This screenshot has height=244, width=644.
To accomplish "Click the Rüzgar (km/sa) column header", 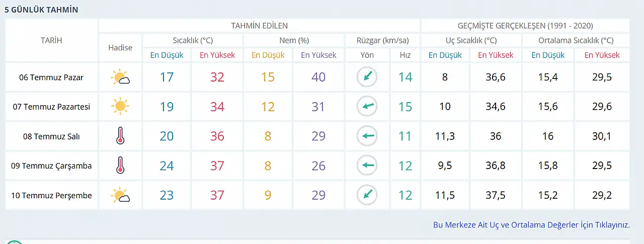I will click(x=382, y=40).
